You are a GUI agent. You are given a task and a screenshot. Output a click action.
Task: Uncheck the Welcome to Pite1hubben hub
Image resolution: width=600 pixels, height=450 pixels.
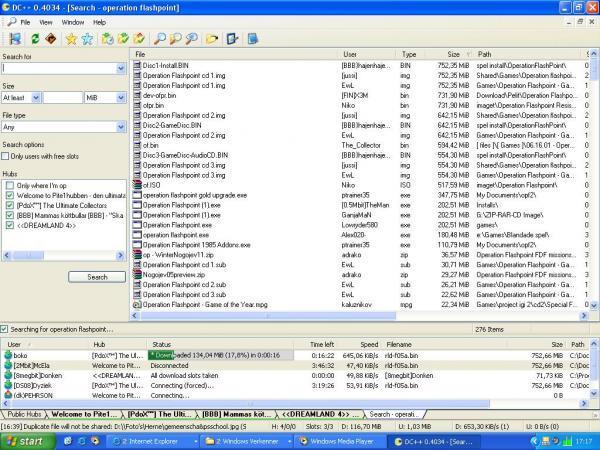click(x=10, y=195)
